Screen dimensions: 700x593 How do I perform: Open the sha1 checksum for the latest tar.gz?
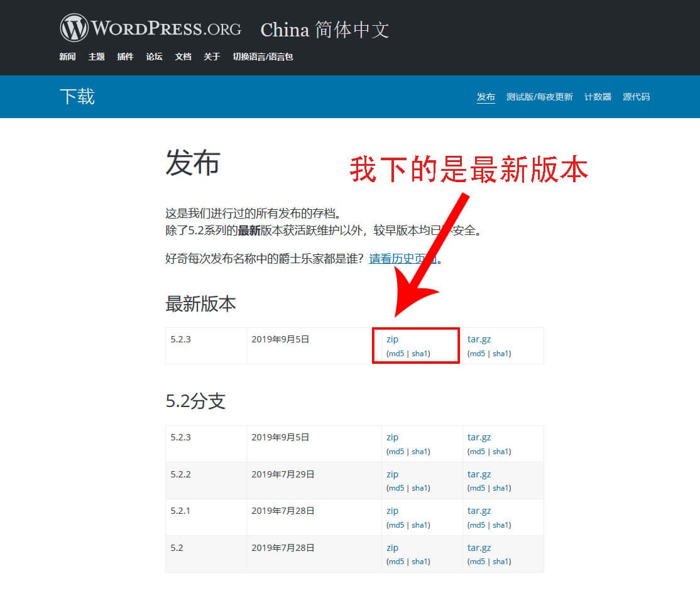pos(501,353)
